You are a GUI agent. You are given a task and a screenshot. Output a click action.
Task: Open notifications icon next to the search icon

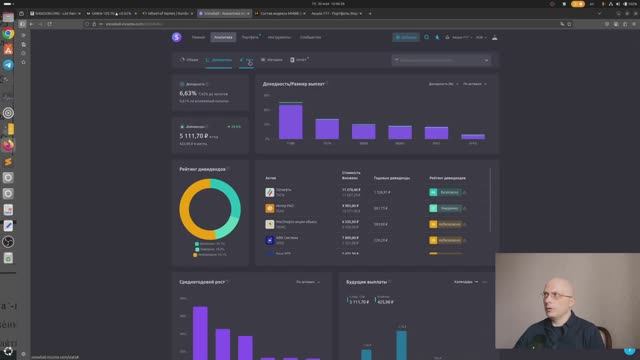[437, 37]
